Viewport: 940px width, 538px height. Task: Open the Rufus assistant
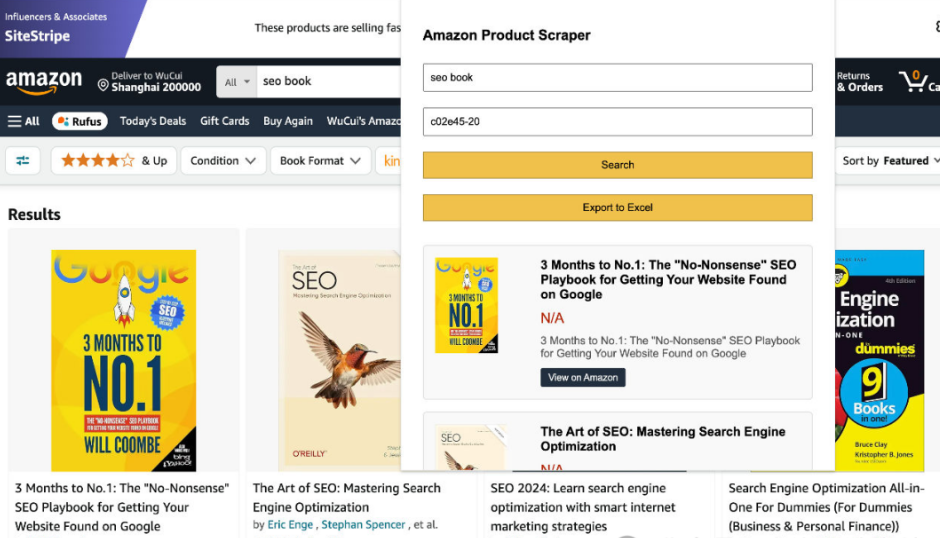tap(78, 121)
